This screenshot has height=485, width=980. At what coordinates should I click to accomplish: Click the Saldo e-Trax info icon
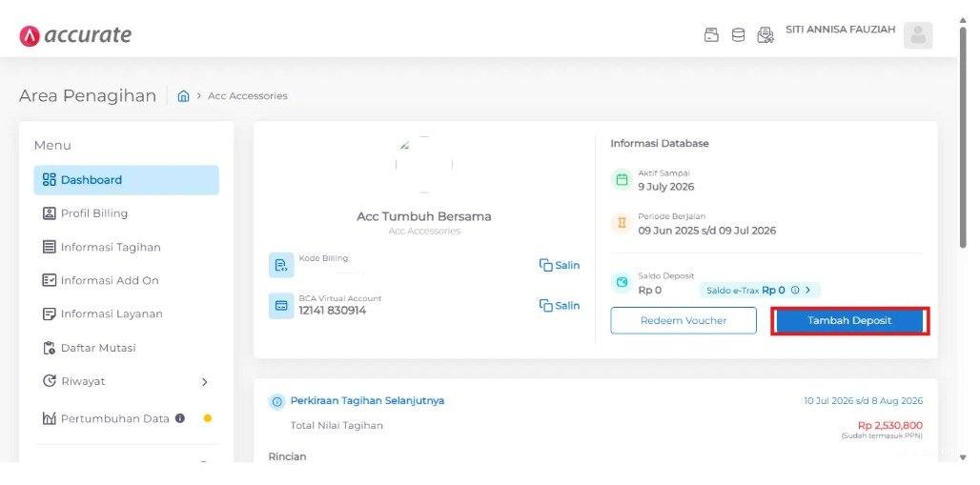click(x=795, y=290)
